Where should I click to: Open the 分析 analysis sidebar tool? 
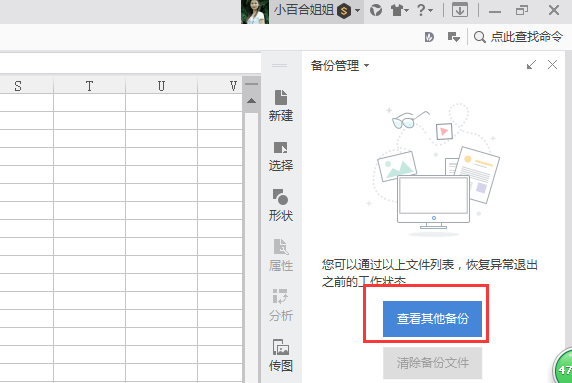point(281,305)
